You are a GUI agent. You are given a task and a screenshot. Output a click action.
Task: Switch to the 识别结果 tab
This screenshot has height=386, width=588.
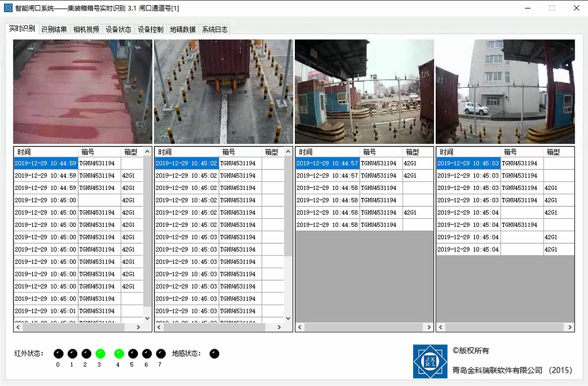click(x=54, y=29)
